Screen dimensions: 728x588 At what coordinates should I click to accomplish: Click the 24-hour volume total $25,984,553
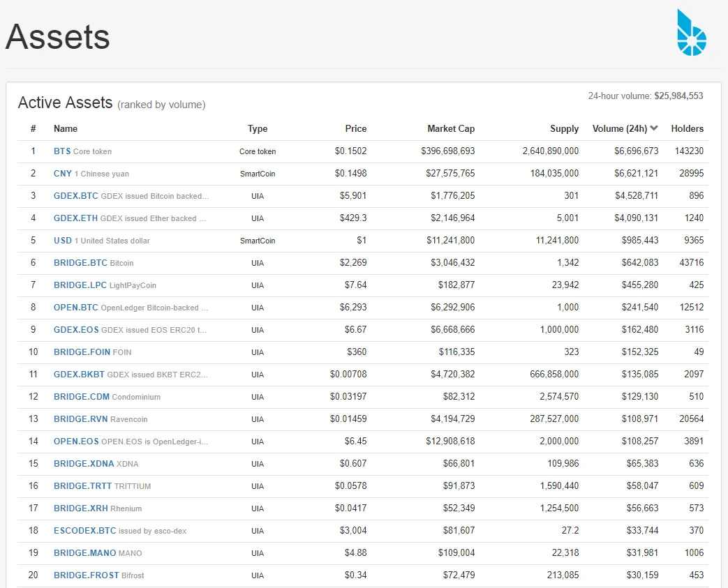[678, 96]
